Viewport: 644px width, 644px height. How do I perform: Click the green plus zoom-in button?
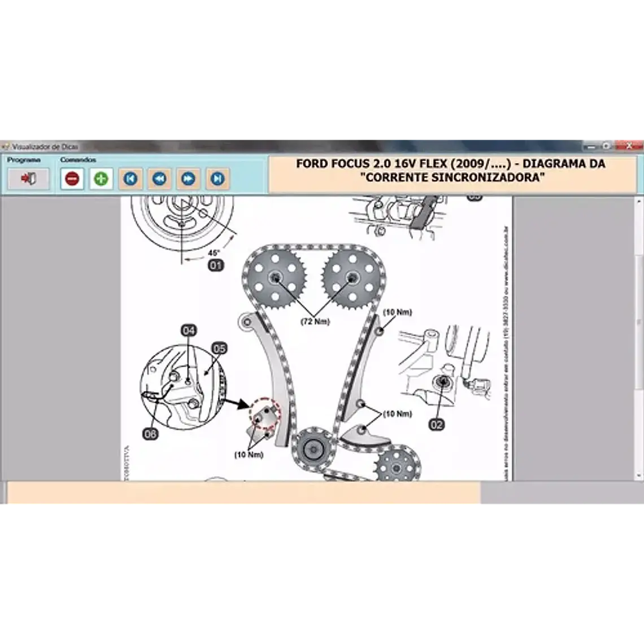(101, 179)
